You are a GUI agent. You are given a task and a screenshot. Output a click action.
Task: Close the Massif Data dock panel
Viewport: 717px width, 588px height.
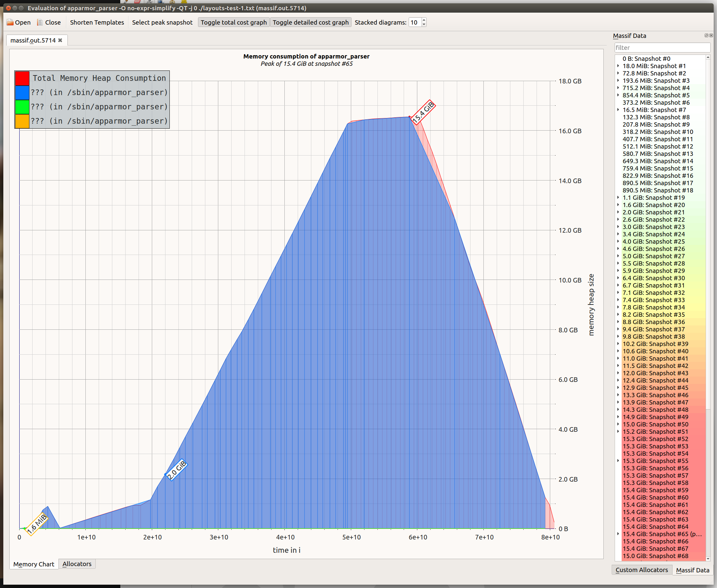(711, 36)
